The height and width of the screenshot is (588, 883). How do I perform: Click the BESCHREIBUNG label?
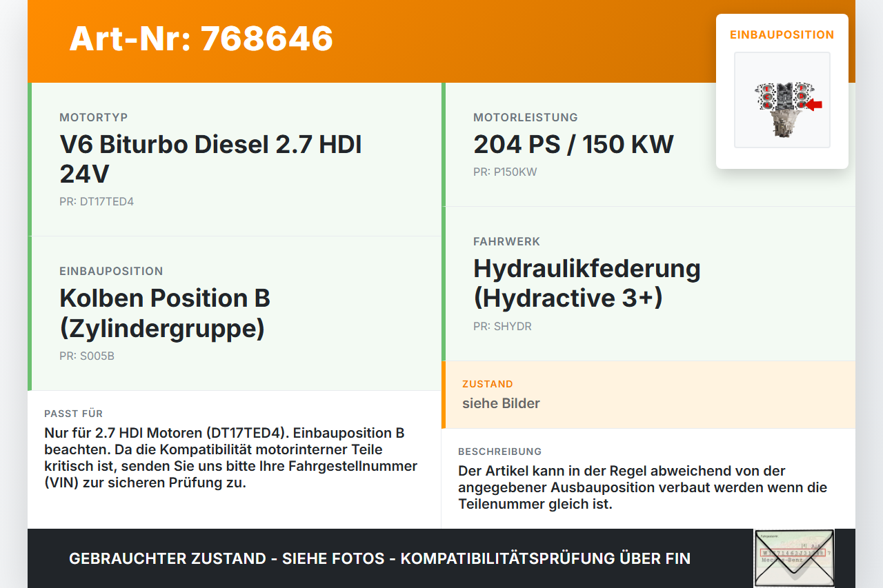(x=500, y=452)
